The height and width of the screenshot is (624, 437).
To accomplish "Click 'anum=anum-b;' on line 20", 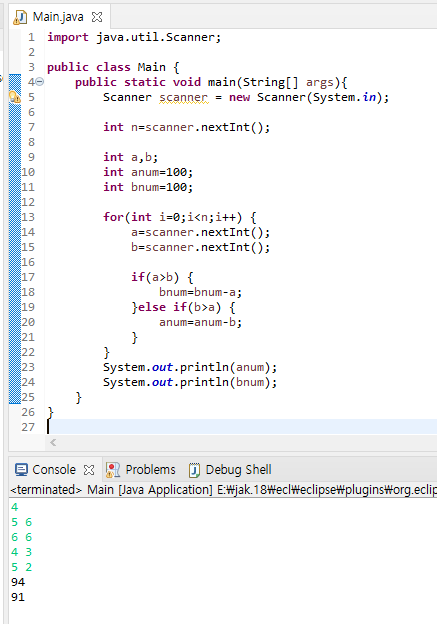I will 201,322.
